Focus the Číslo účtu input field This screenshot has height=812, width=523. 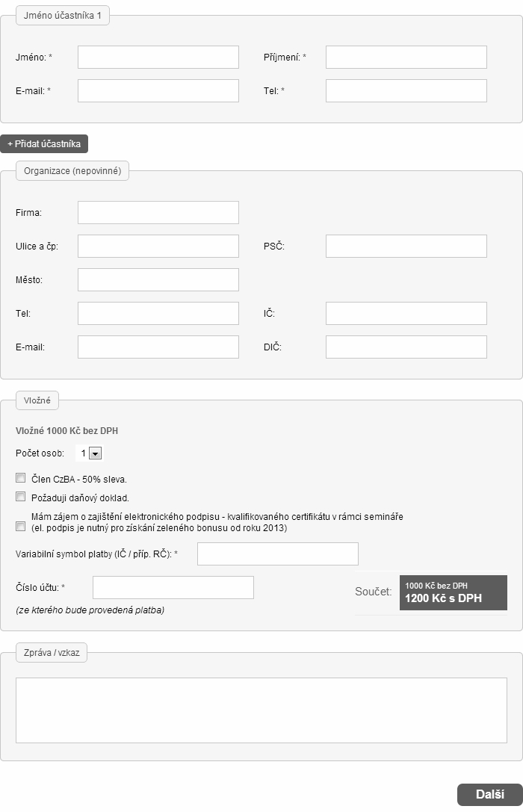tap(173, 588)
